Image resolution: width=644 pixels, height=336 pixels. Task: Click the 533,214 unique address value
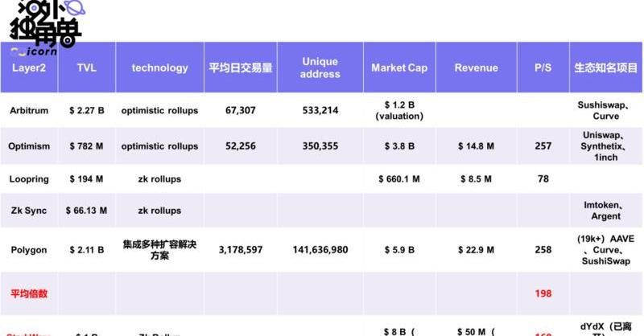[320, 110]
